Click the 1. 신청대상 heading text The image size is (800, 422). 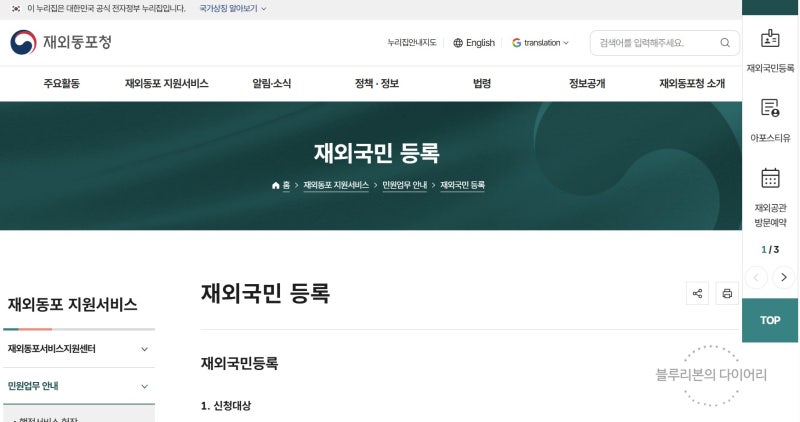226,406
